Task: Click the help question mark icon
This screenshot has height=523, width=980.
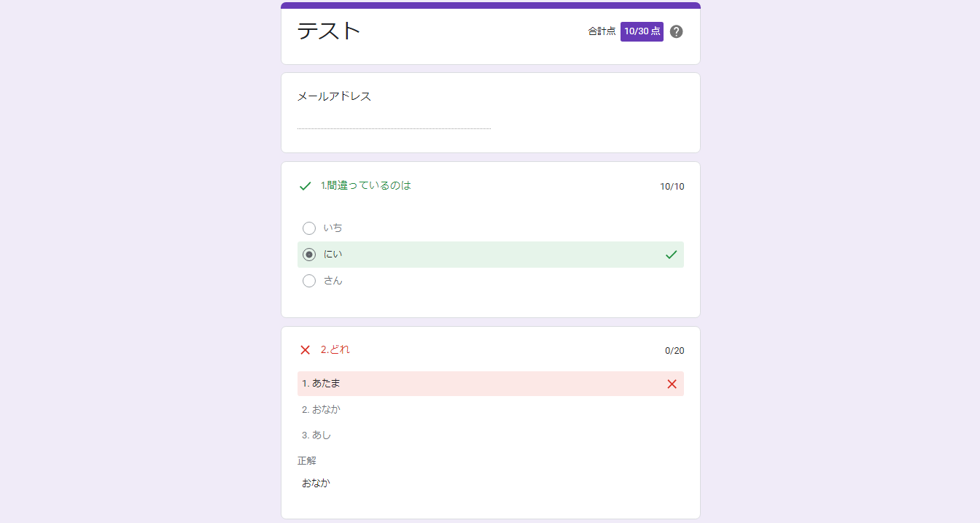Action: [x=676, y=31]
